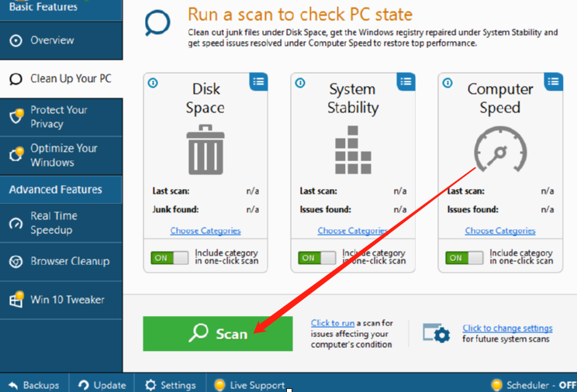Toggle the Scheduler OFF status

[534, 385]
